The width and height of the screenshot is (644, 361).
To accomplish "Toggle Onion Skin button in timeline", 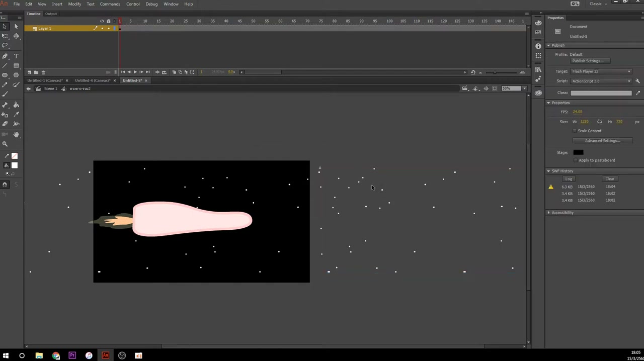I will (174, 72).
